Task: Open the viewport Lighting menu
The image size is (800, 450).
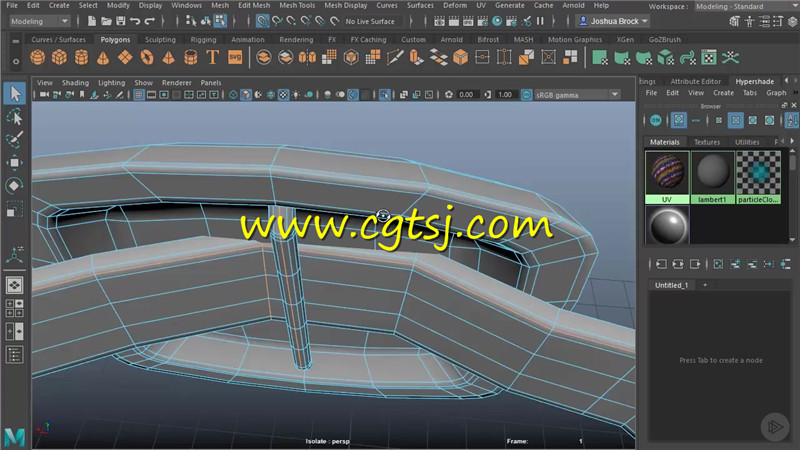Action: pos(111,82)
